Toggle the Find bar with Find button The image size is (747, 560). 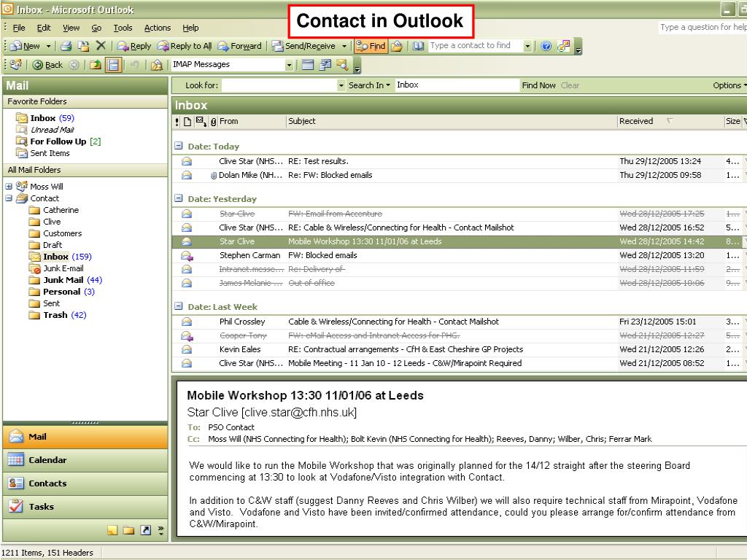371,46
